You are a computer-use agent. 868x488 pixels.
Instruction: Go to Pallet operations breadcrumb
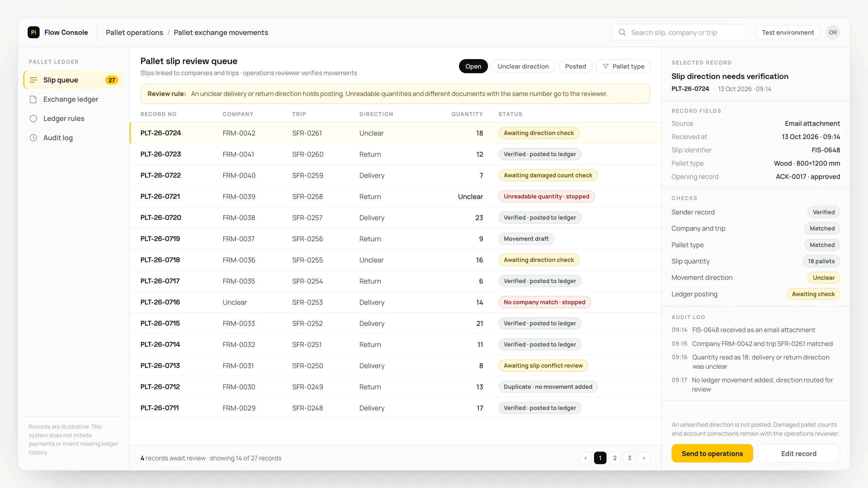click(x=134, y=33)
